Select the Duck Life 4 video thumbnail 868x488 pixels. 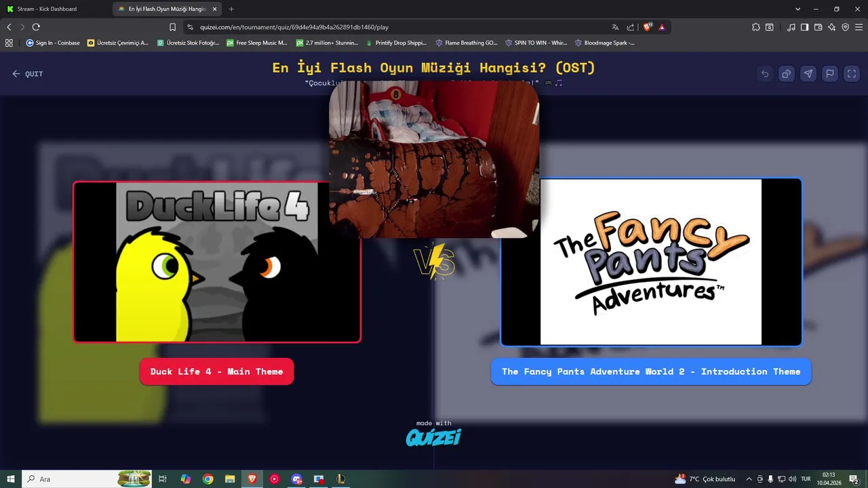pos(216,262)
